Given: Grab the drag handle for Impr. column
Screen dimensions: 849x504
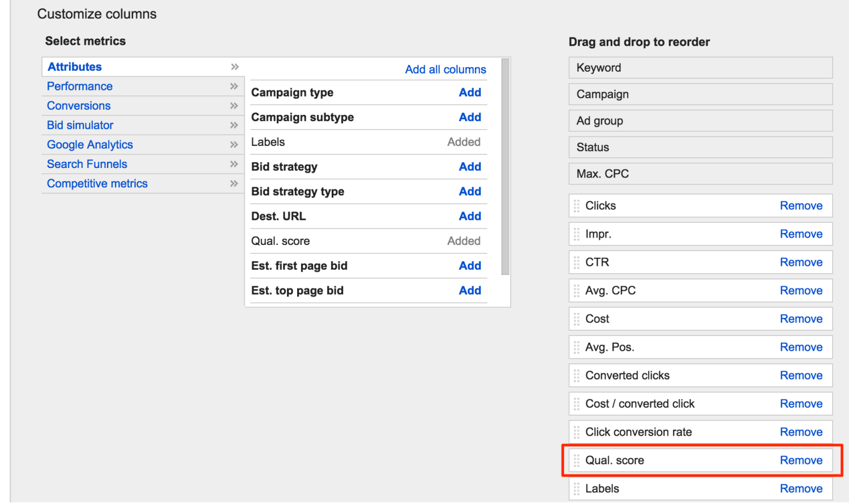Looking at the screenshot, I should click(577, 234).
